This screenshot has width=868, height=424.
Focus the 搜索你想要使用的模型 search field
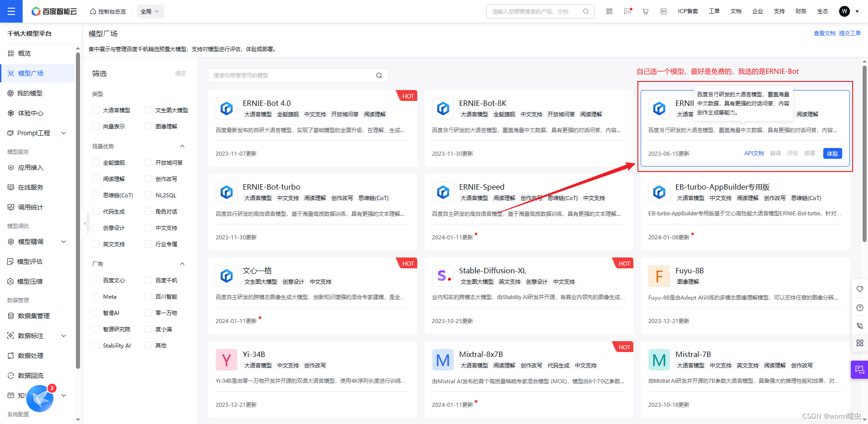point(298,76)
